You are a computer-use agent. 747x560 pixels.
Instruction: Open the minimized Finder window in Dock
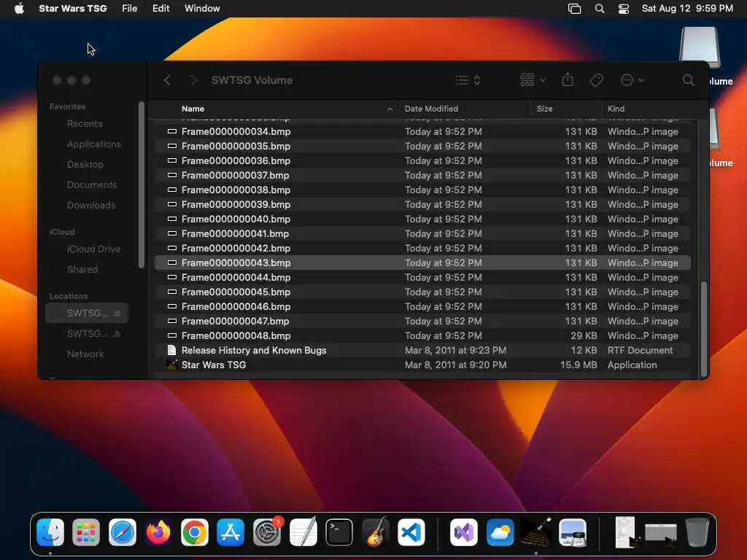coord(660,533)
